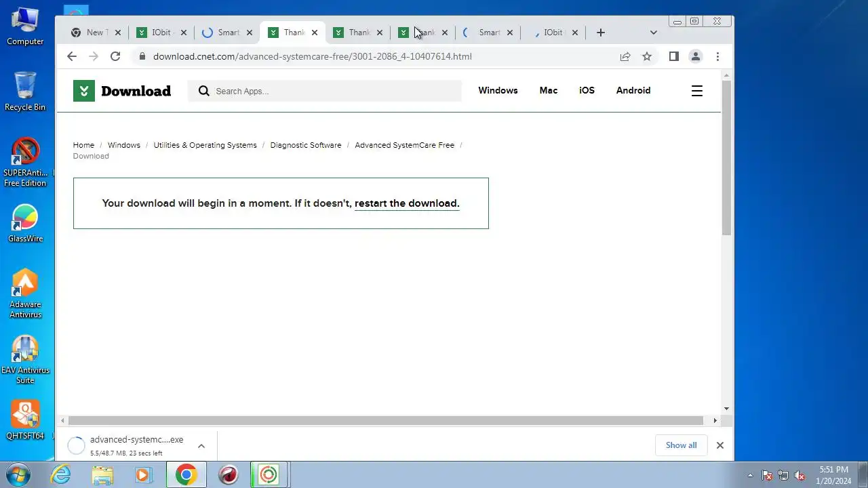Click the red spiral taskbar icon

point(229,474)
